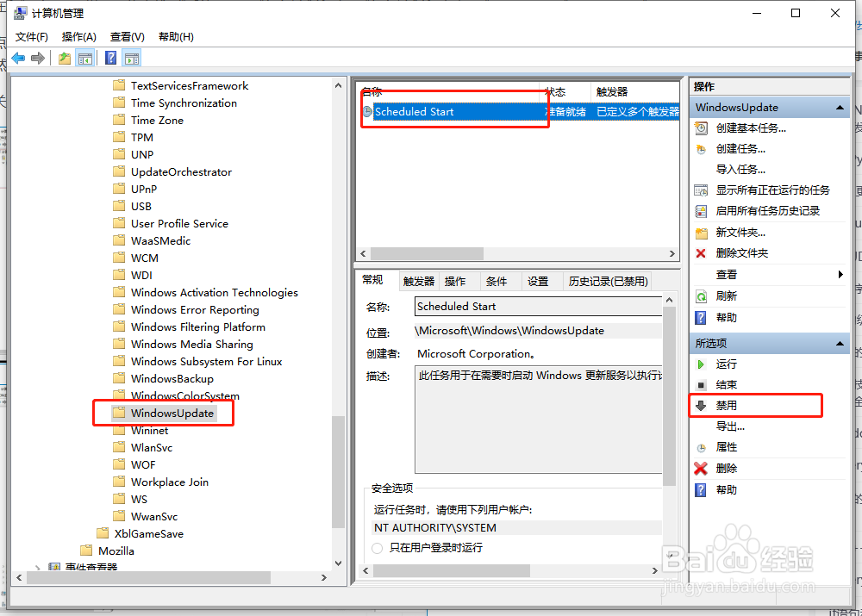Select the Scheduled Start task row

point(520,111)
